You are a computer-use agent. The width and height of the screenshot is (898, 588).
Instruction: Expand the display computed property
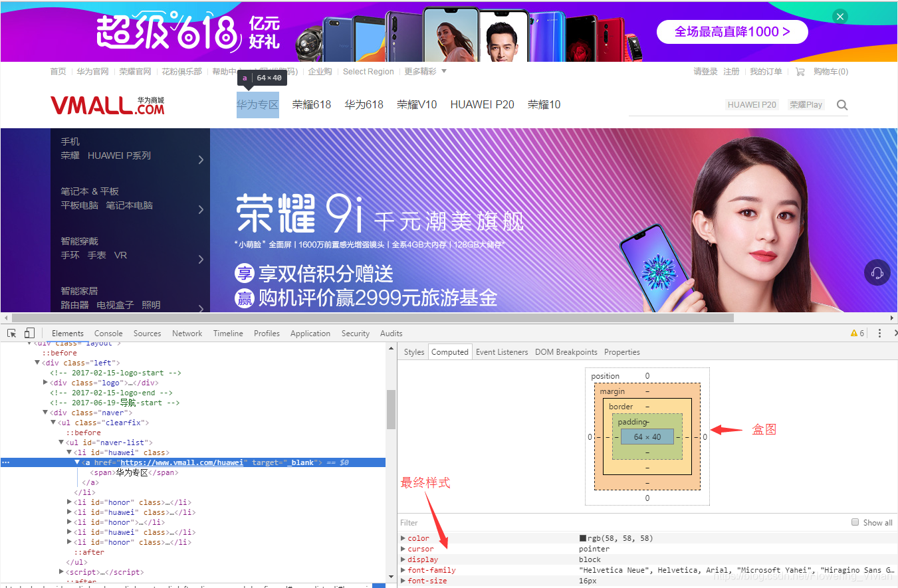[x=403, y=559]
